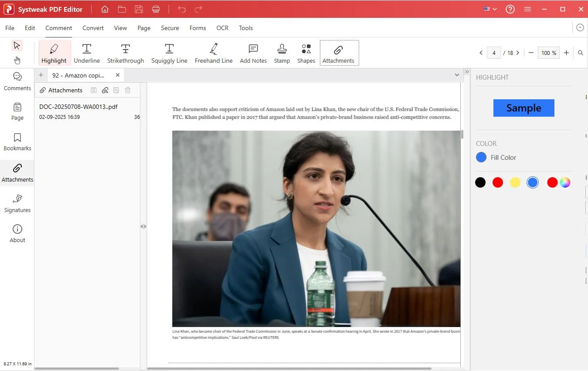
Task: Open the language flag dropdown
Action: (490, 9)
